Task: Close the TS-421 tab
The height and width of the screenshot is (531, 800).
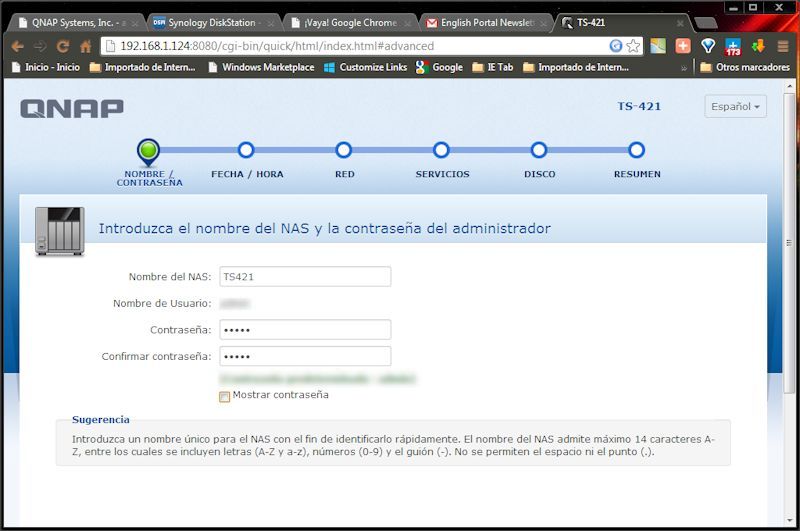Action: coord(680,23)
